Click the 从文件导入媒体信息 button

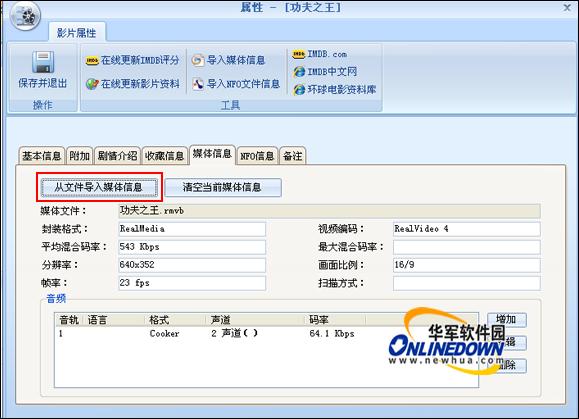pyautogui.click(x=99, y=187)
